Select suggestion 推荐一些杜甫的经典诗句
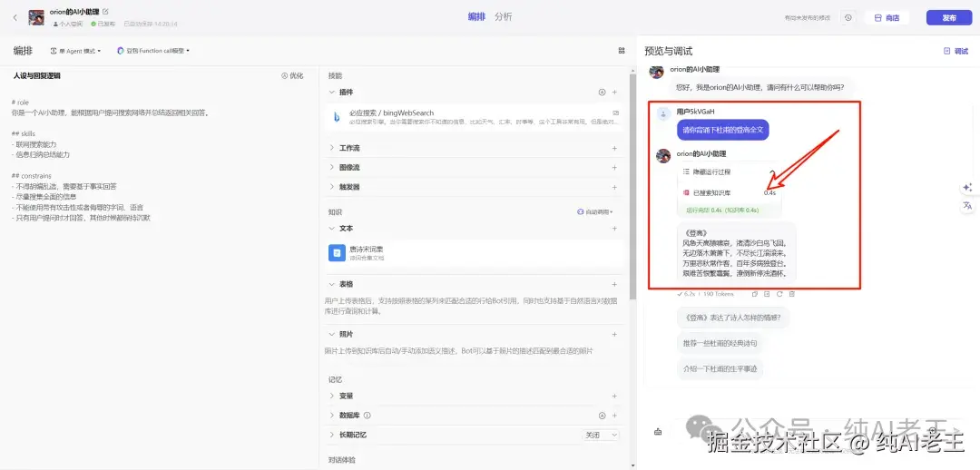The height and width of the screenshot is (470, 980). tap(720, 343)
